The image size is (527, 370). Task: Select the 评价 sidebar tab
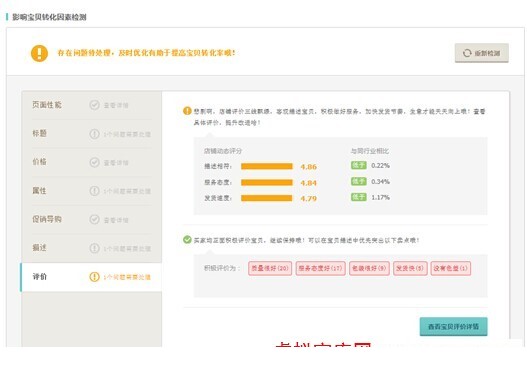91,277
